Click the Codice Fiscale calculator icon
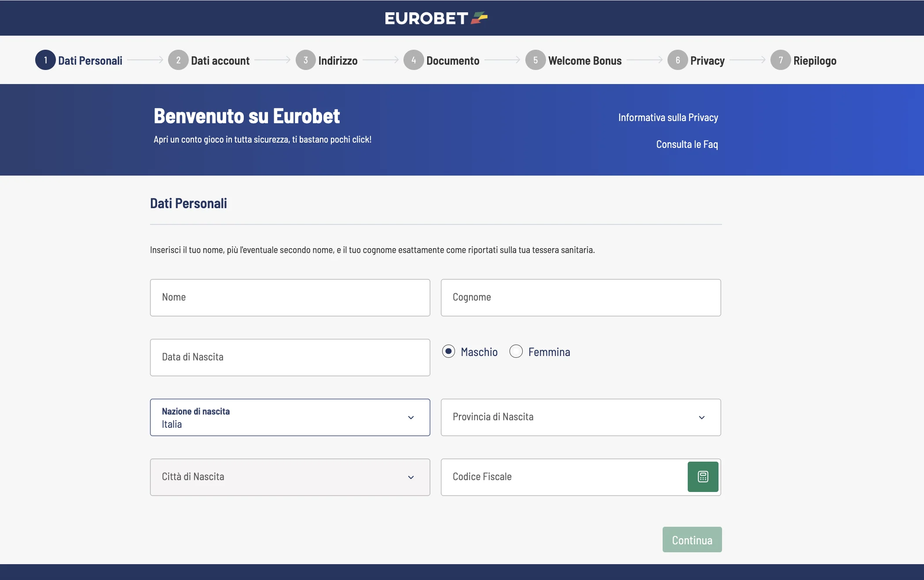Viewport: 924px width, 580px height. 702,477
